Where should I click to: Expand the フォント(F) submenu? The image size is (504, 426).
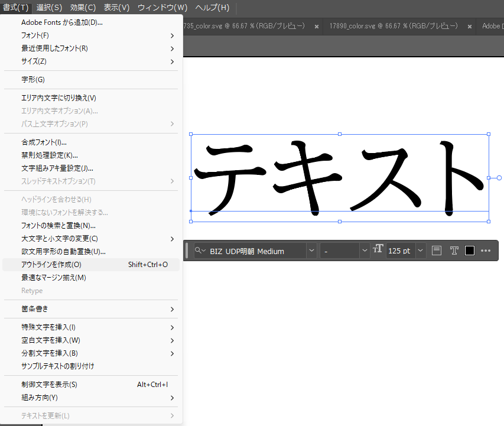click(35, 35)
